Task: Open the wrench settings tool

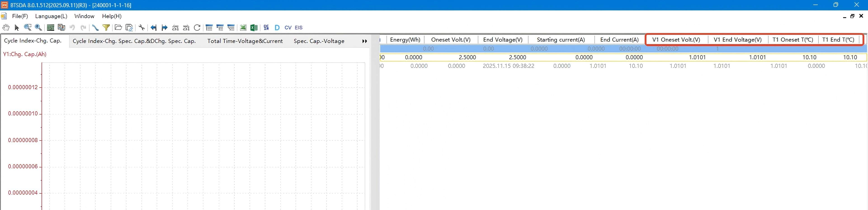Action: point(142,28)
